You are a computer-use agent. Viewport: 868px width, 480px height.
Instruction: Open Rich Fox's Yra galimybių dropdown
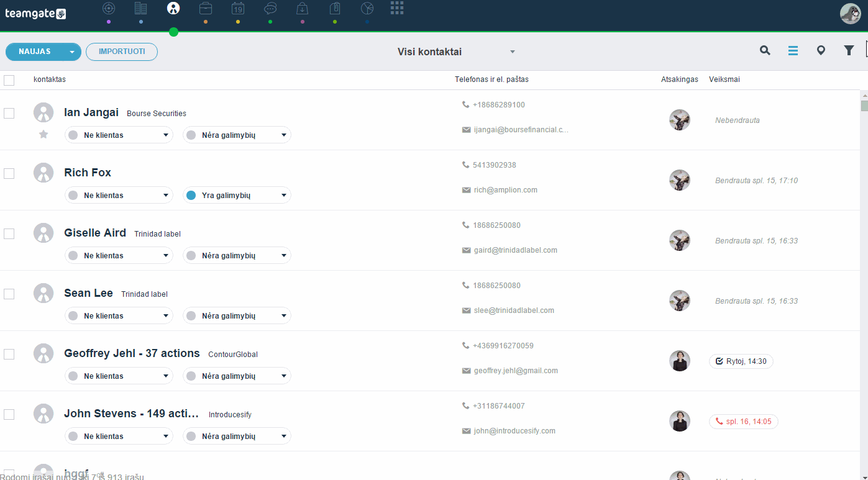coord(237,195)
